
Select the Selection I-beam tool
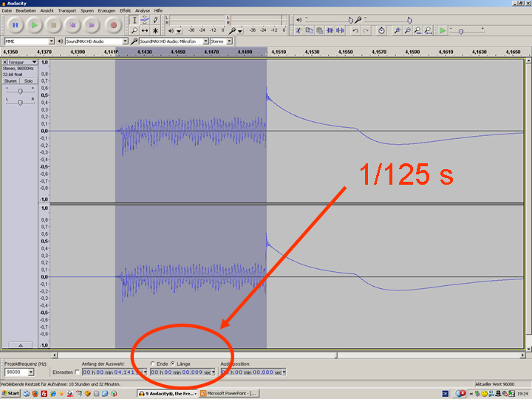click(134, 19)
